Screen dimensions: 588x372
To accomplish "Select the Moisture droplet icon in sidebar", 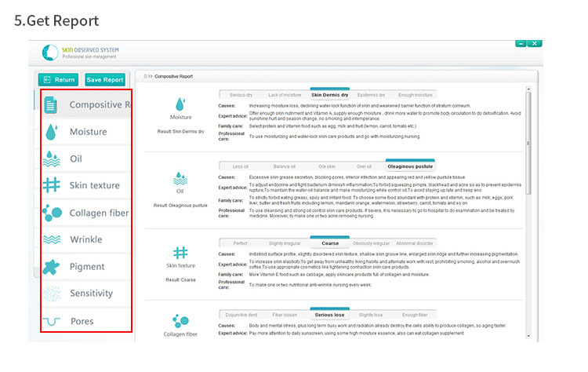I will pos(51,132).
